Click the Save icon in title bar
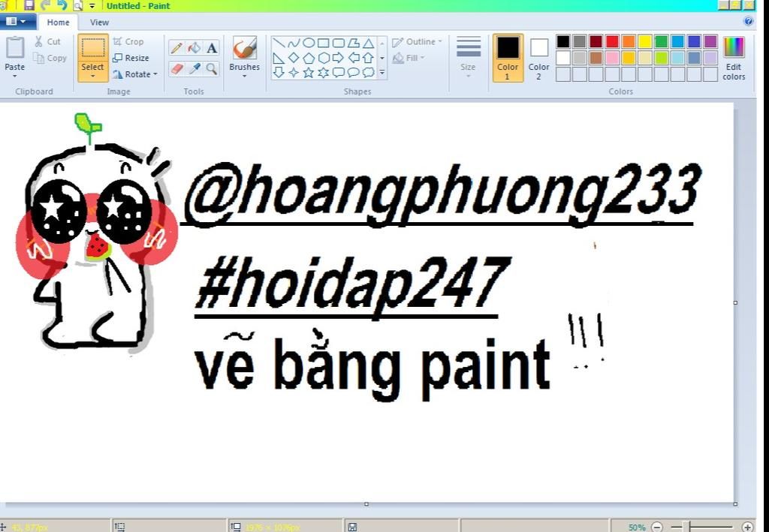 pyautogui.click(x=29, y=5)
